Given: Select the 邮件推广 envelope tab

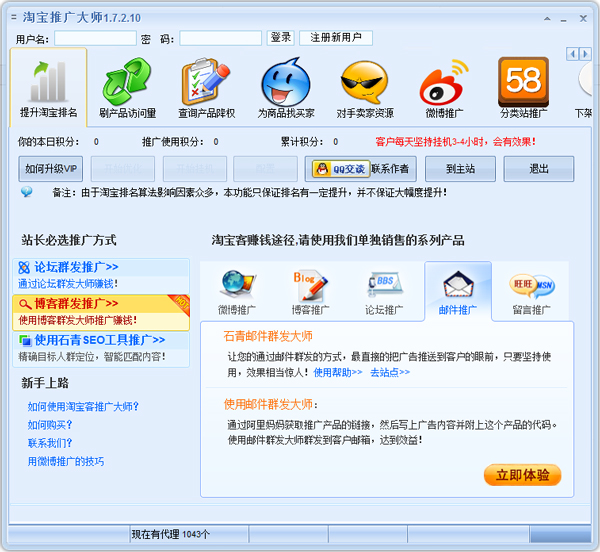Looking at the screenshot, I should click(x=458, y=292).
